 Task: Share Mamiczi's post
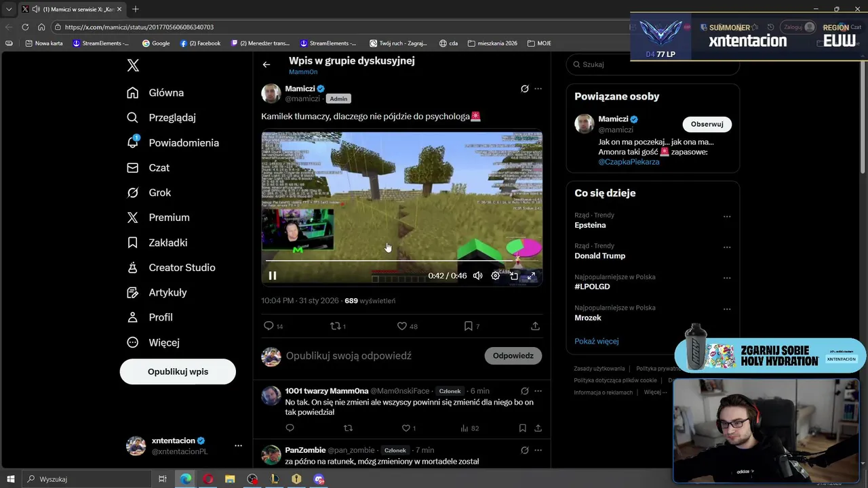535,326
